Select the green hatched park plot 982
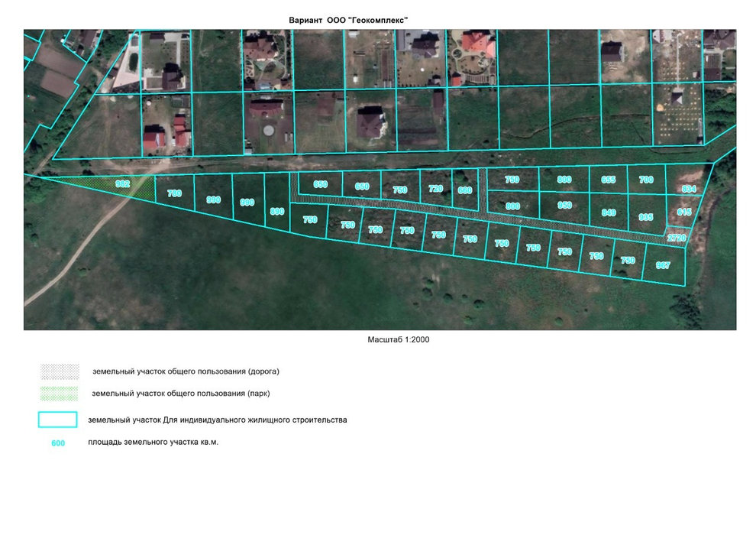The width and height of the screenshot is (756, 535). pyautogui.click(x=124, y=186)
